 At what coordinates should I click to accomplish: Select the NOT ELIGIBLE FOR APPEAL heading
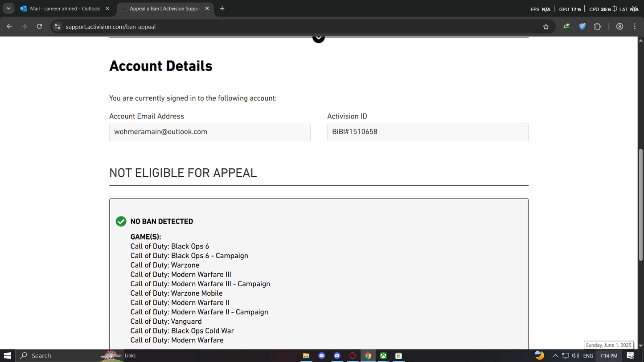183,173
